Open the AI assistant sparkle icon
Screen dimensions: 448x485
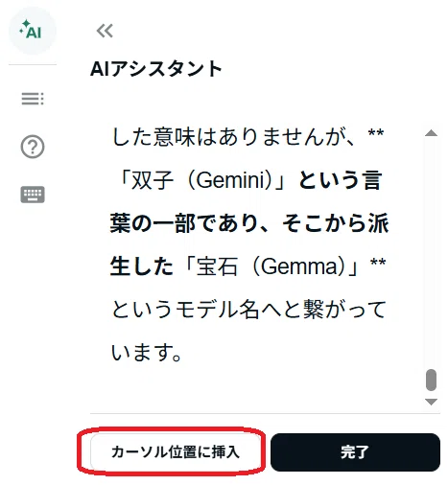click(32, 31)
